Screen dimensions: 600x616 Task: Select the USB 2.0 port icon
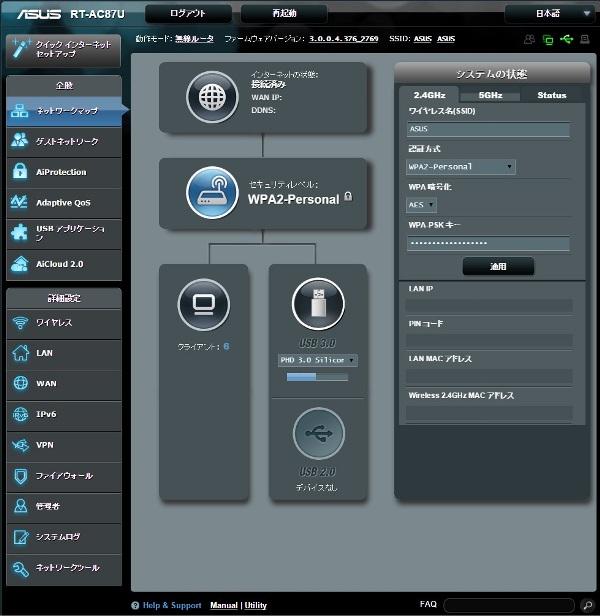pos(319,433)
